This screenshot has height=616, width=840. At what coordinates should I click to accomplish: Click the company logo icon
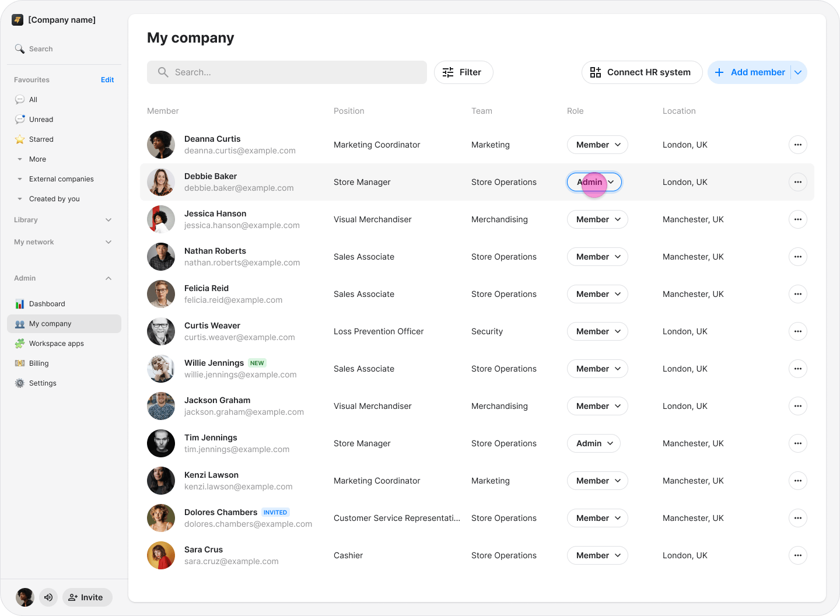[17, 20]
